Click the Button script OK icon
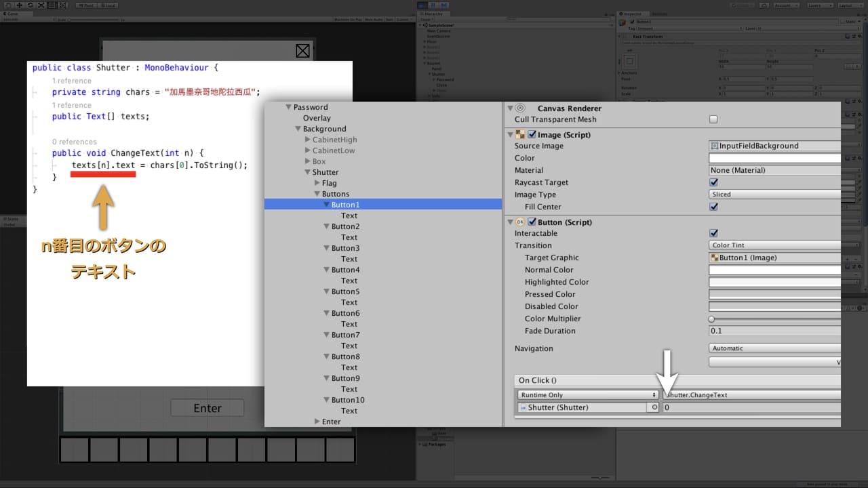This screenshot has height=488, width=868. click(520, 222)
